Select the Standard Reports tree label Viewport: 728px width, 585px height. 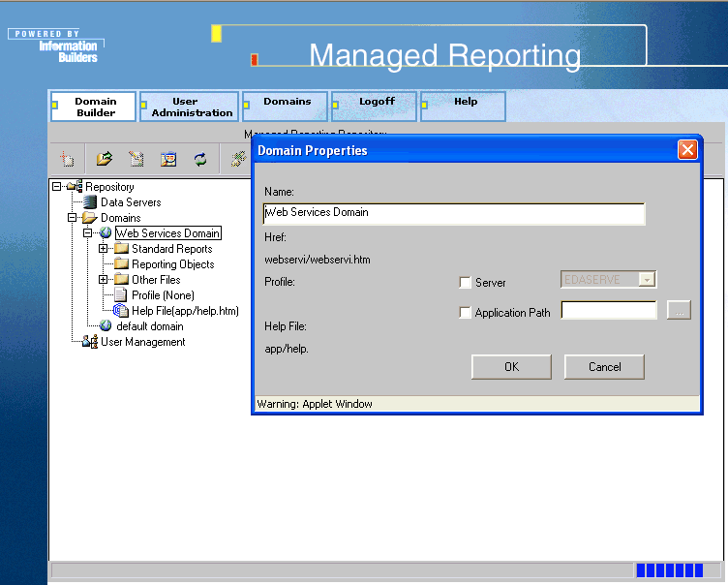(x=171, y=249)
